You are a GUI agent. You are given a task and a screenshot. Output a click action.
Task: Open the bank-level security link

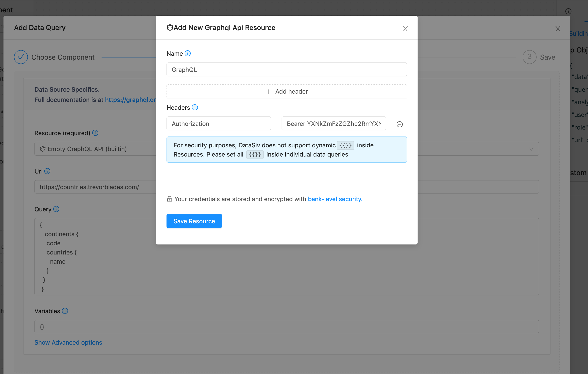(335, 199)
